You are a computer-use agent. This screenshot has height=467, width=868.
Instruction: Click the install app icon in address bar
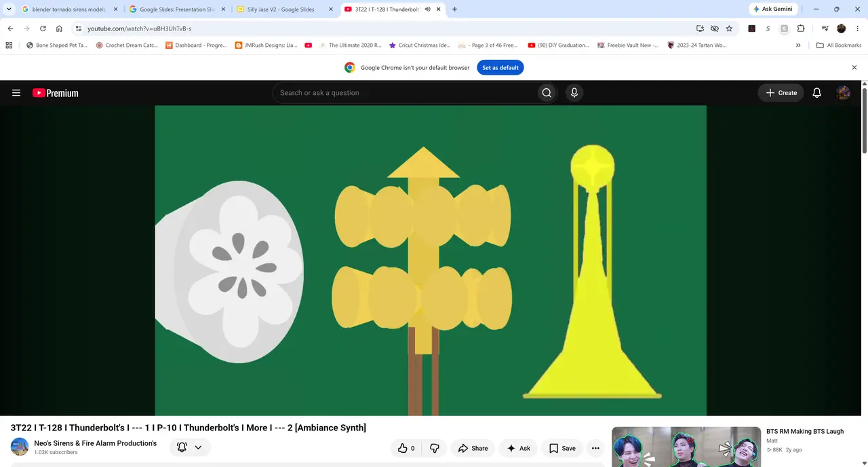coord(700,29)
